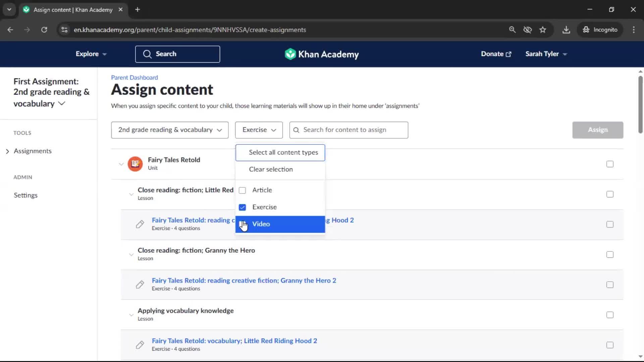Click the browser back arrow
Image resolution: width=644 pixels, height=362 pixels.
click(x=10, y=30)
